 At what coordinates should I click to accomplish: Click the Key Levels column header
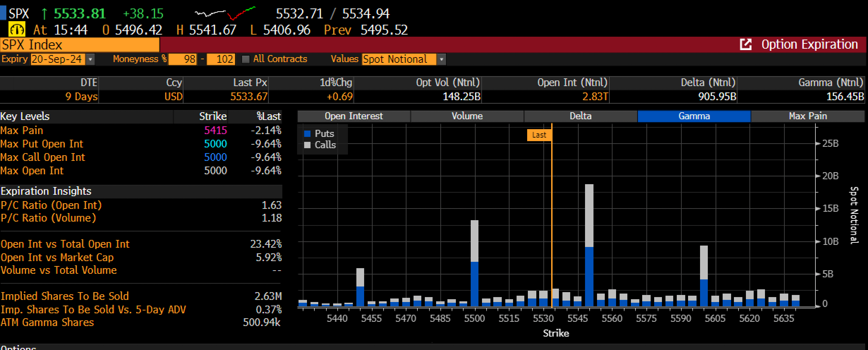25,116
